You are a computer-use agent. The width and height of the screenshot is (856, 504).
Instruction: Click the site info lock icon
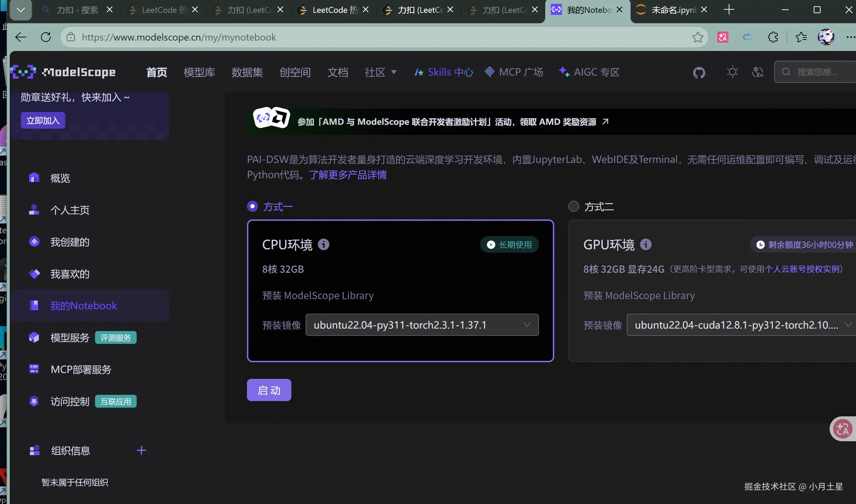pyautogui.click(x=71, y=37)
